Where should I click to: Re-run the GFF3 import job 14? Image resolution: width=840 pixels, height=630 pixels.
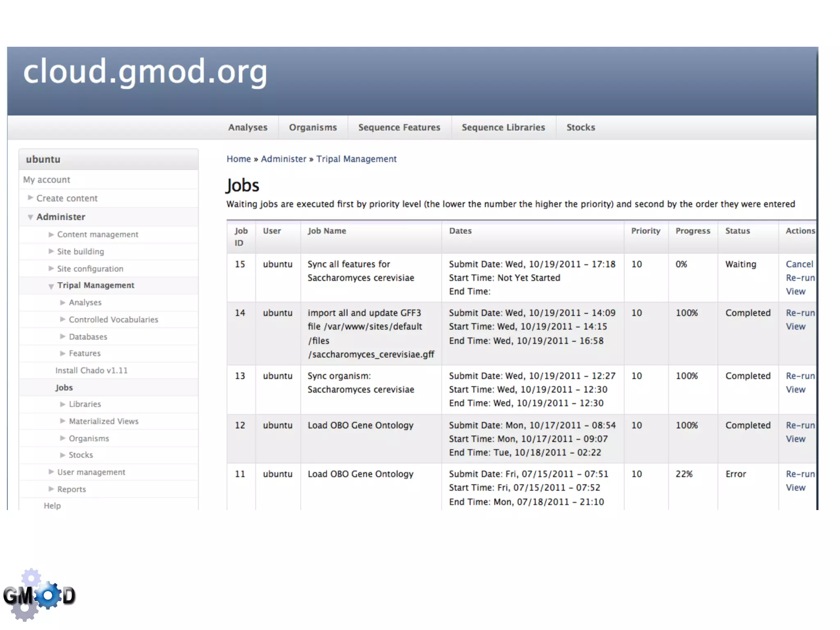click(800, 313)
